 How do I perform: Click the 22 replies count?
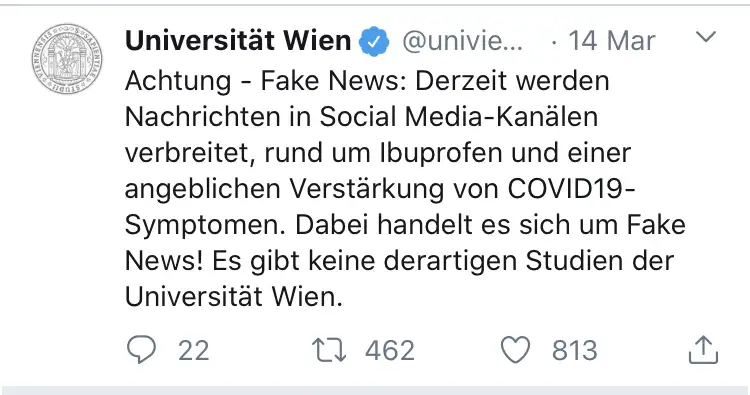194,351
